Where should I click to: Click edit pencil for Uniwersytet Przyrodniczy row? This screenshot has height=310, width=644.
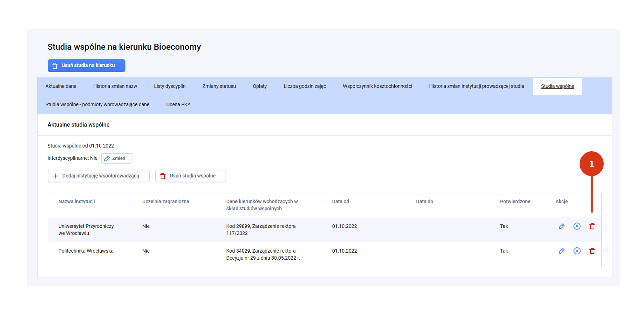[561, 226]
